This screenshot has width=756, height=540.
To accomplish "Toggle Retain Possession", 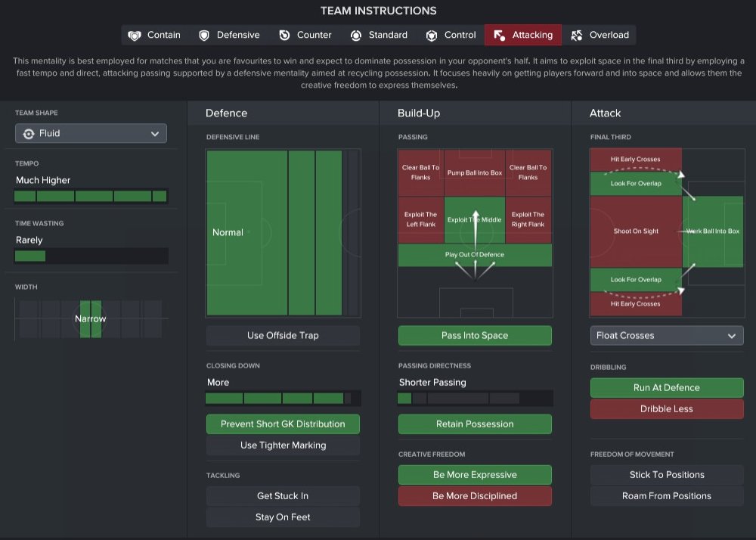I will tap(475, 424).
